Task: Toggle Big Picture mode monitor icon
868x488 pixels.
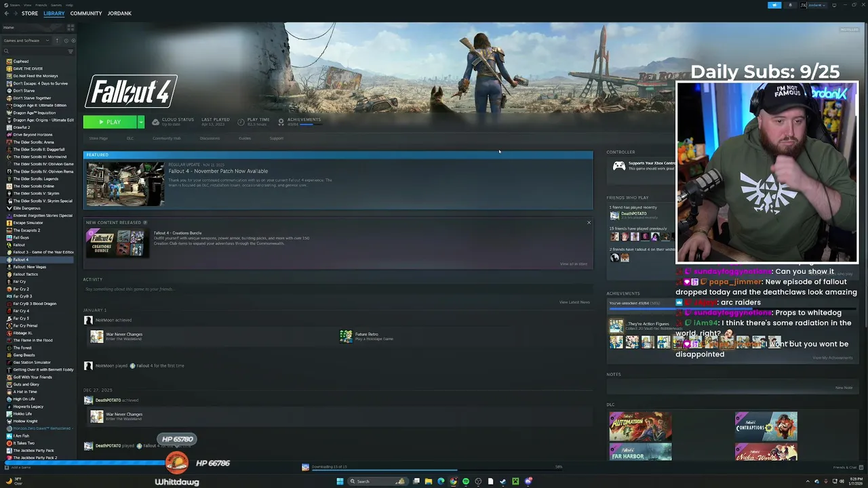Action: pos(834,5)
